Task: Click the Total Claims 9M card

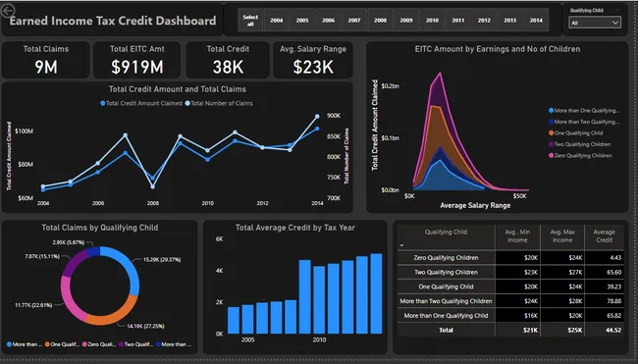Action: pos(45,60)
